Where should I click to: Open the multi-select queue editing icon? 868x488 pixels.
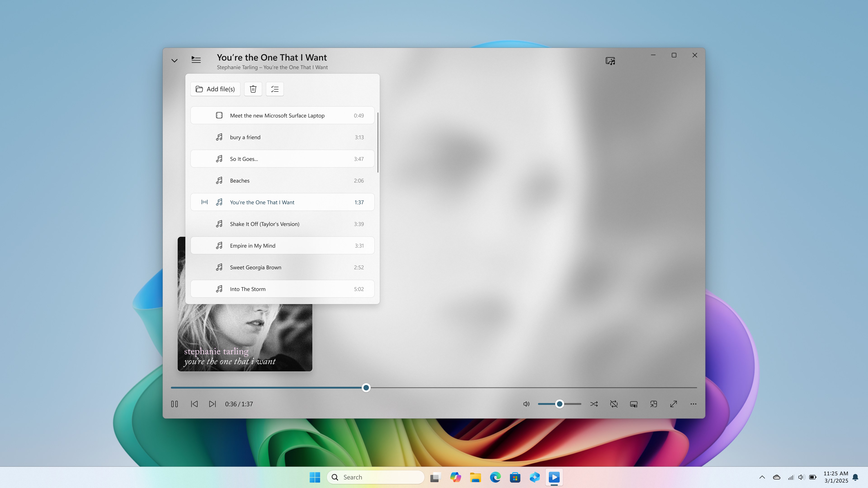(x=275, y=89)
